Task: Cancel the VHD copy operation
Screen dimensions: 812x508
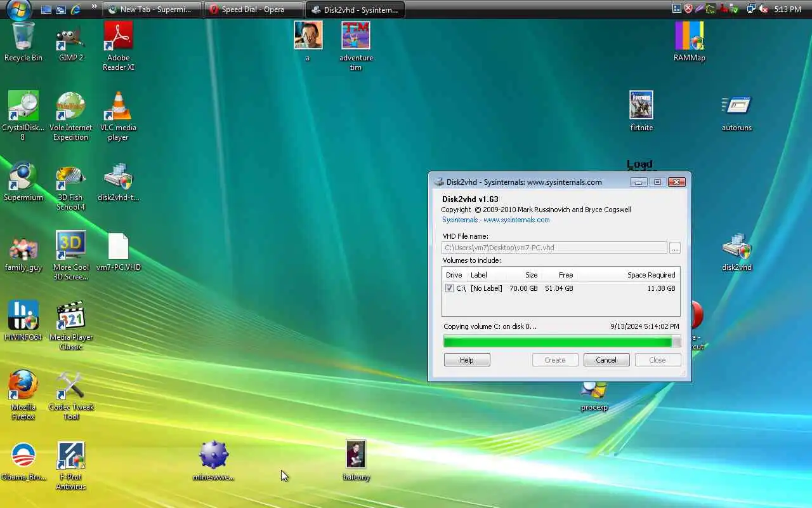Action: click(606, 360)
